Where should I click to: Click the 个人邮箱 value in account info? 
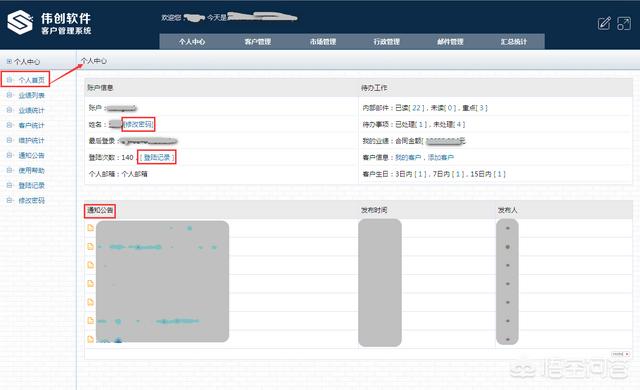[135, 174]
